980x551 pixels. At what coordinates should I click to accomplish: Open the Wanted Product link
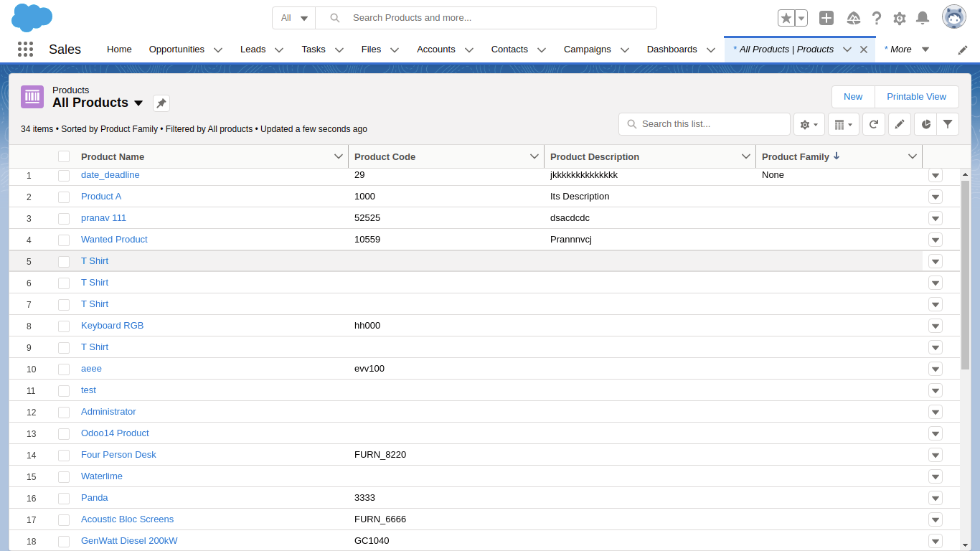[x=114, y=240]
